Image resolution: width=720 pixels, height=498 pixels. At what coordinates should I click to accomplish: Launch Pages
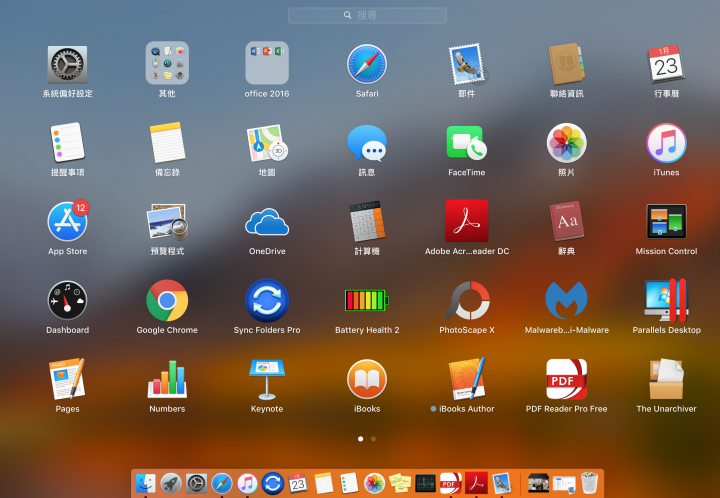(x=68, y=379)
